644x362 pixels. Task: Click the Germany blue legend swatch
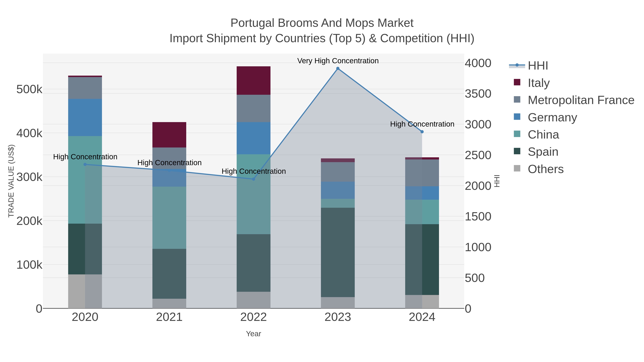pos(517,117)
